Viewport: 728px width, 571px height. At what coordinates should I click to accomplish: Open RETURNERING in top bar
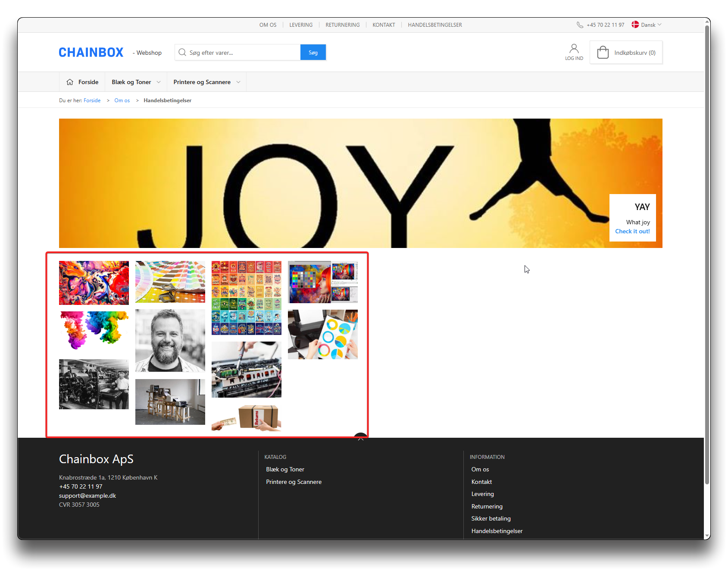click(x=342, y=25)
